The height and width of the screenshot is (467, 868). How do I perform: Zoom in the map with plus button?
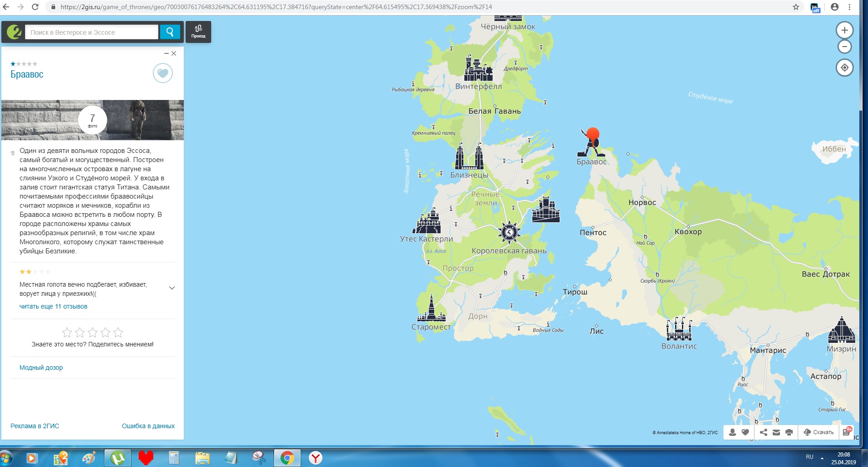(845, 30)
